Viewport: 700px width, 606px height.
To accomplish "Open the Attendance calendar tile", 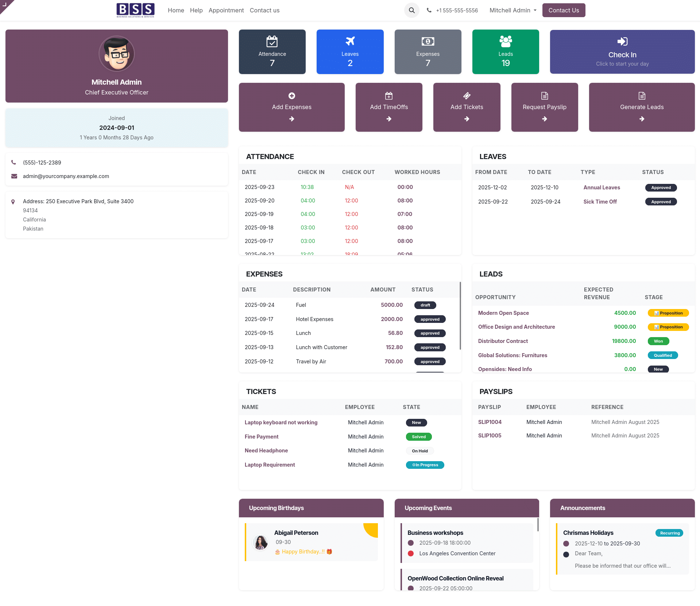I will [272, 52].
